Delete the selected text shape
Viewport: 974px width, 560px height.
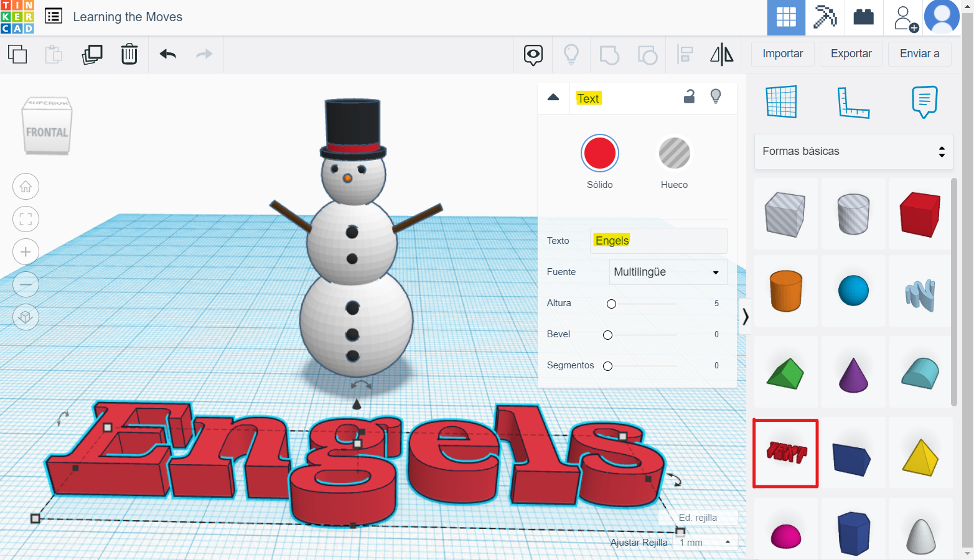(129, 54)
